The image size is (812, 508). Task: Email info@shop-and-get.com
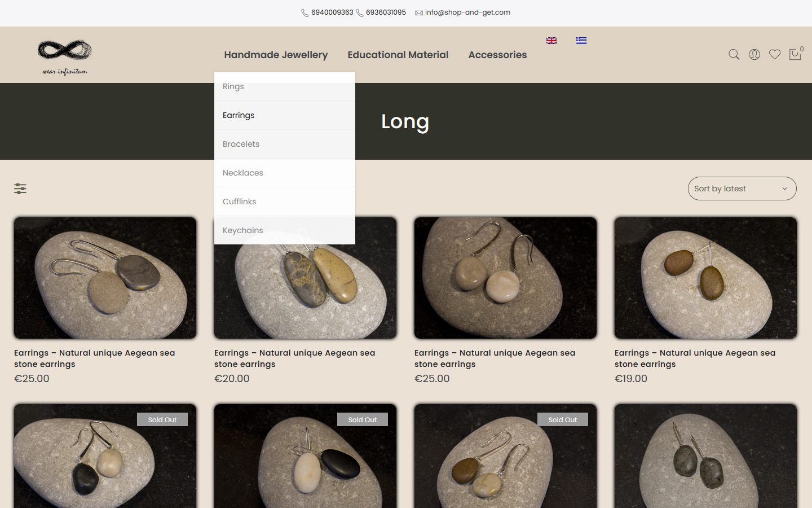pos(467,12)
